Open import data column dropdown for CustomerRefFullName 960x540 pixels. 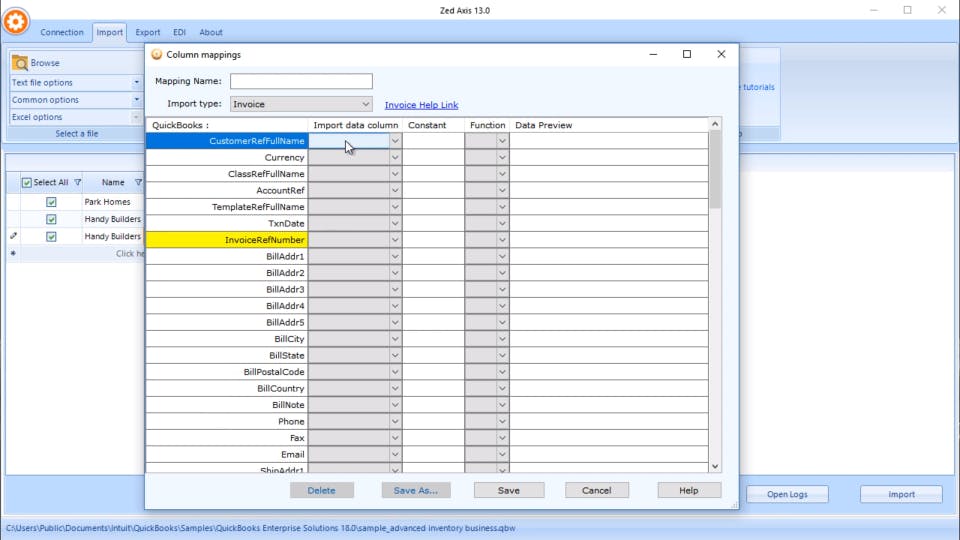pyautogui.click(x=395, y=141)
